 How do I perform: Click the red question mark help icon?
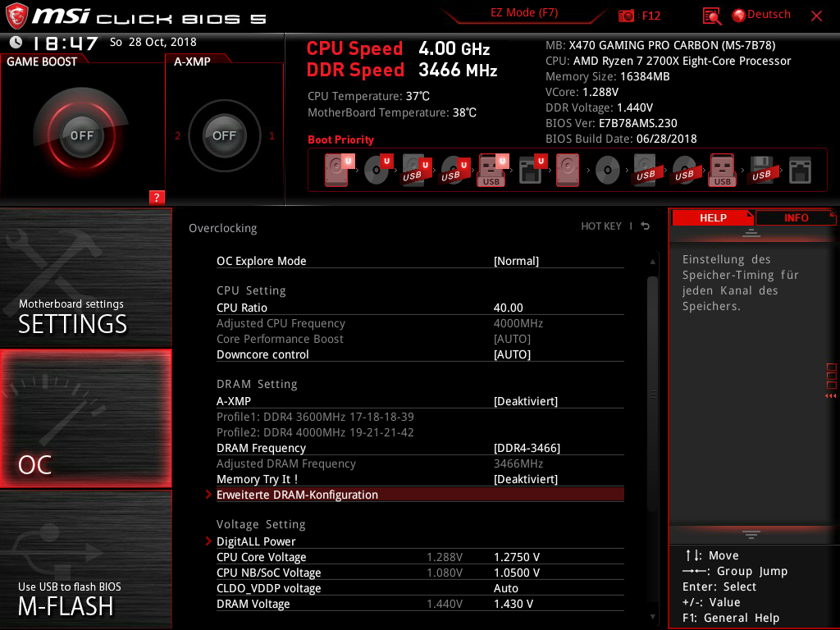tap(157, 197)
